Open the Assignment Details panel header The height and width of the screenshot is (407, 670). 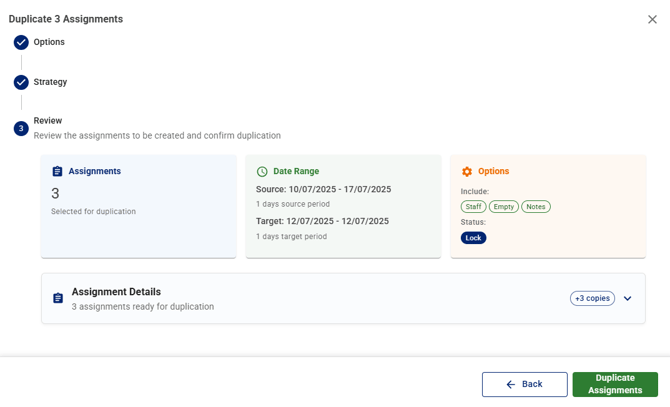point(300,298)
